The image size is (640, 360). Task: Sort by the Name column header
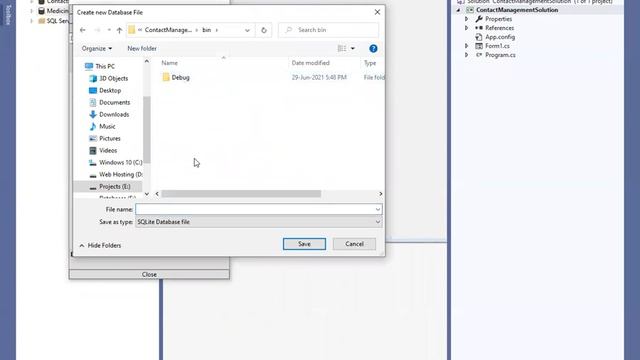169,63
